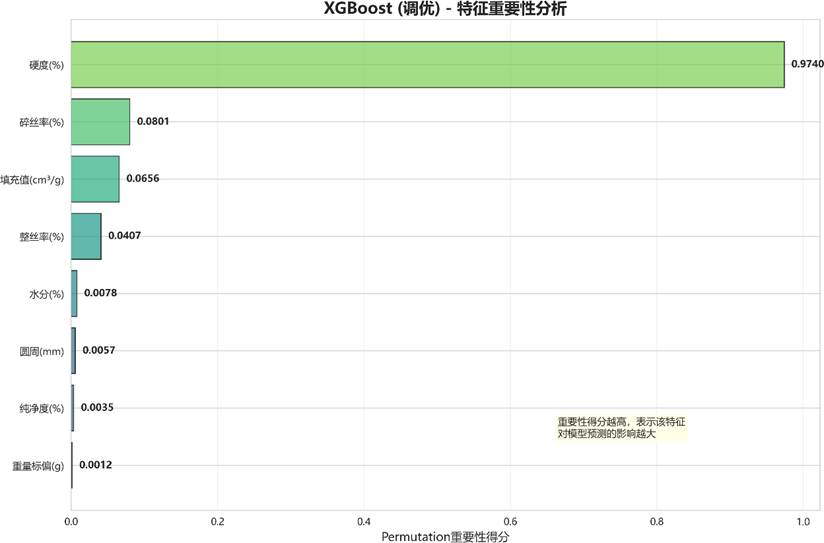Click the value label 0.0801
Screen dimensions: 824x543
point(153,121)
